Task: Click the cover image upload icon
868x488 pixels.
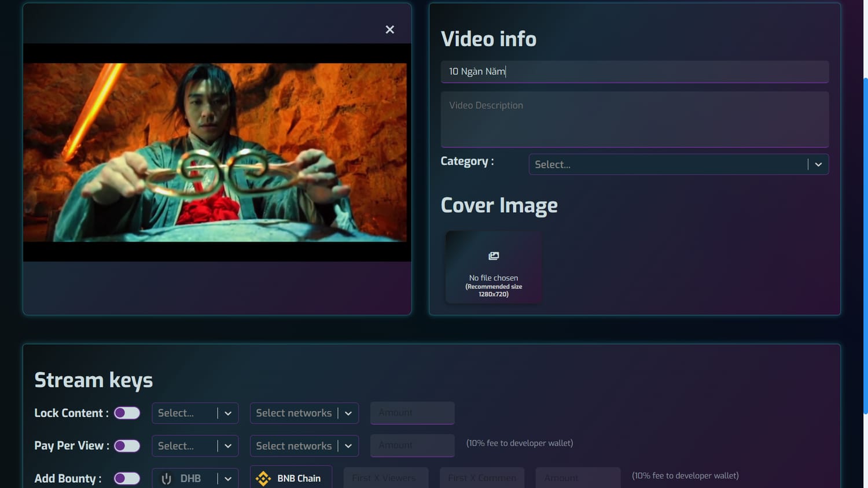Action: coord(494,256)
